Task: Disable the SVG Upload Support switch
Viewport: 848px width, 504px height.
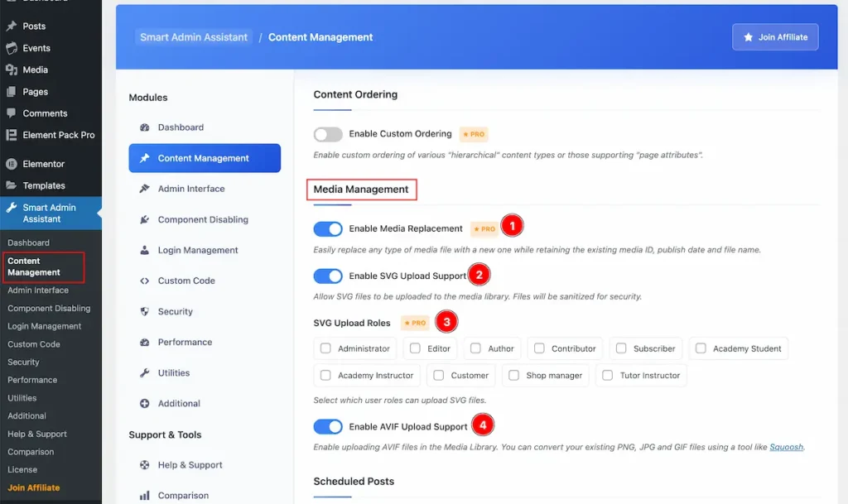Action: coord(328,276)
